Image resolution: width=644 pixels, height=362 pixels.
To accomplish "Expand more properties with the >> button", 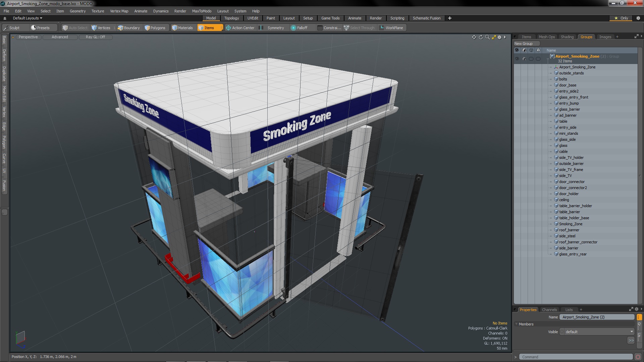I will point(631,341).
